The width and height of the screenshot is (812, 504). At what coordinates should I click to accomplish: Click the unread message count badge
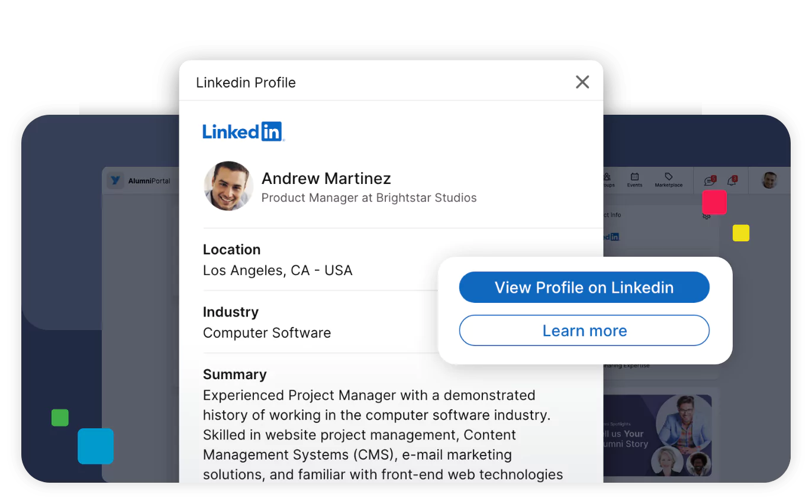(714, 178)
